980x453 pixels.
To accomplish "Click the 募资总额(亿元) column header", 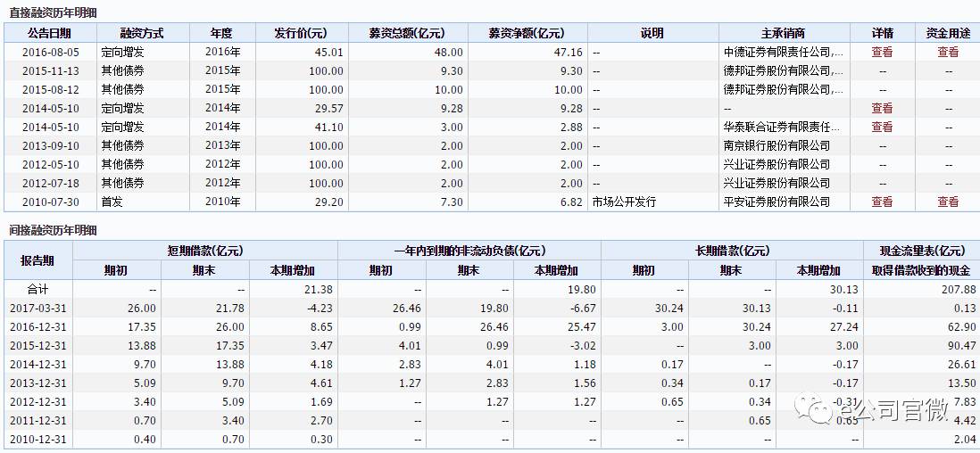I will [409, 33].
